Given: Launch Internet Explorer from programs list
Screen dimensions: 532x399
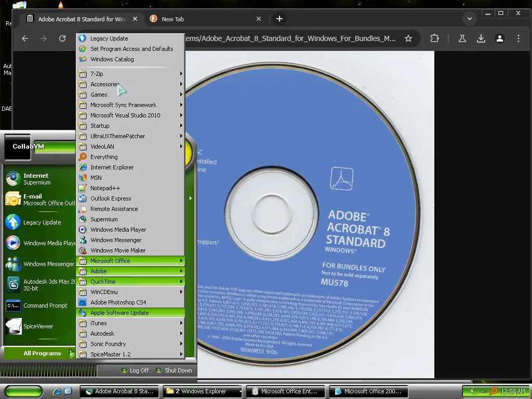Looking at the screenshot, I should click(x=130, y=167).
